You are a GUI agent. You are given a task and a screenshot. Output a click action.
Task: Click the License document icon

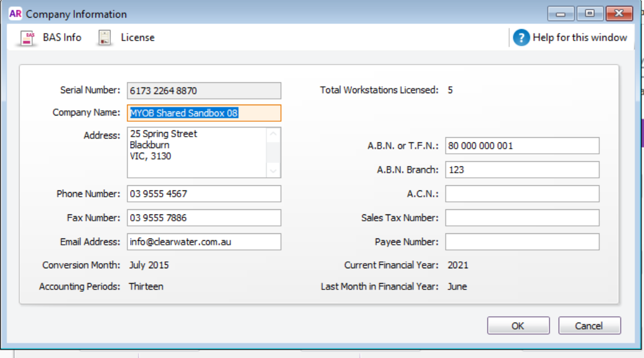(104, 38)
